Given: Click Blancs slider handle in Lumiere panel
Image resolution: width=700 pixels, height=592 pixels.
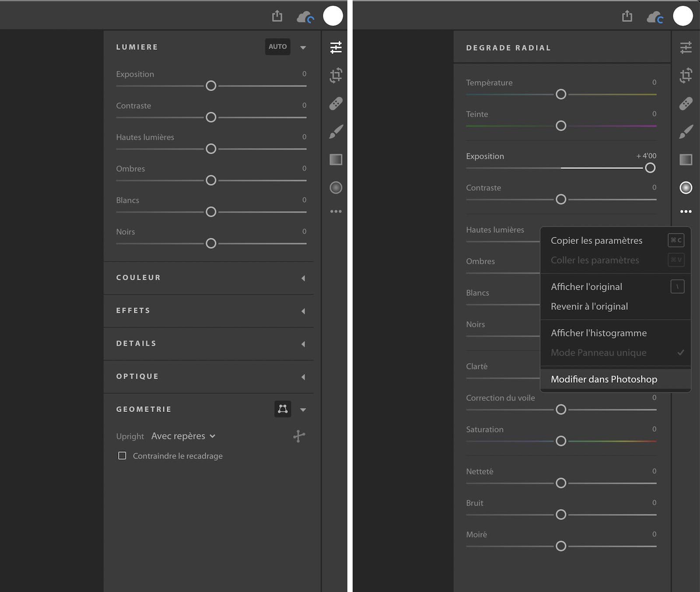Looking at the screenshot, I should tap(211, 212).
